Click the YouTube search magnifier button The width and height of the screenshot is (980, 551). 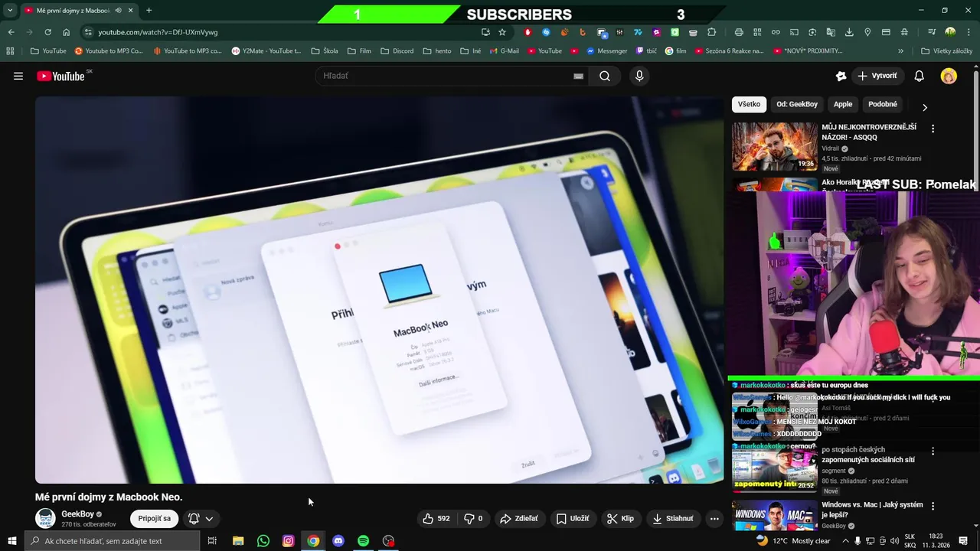(x=605, y=76)
